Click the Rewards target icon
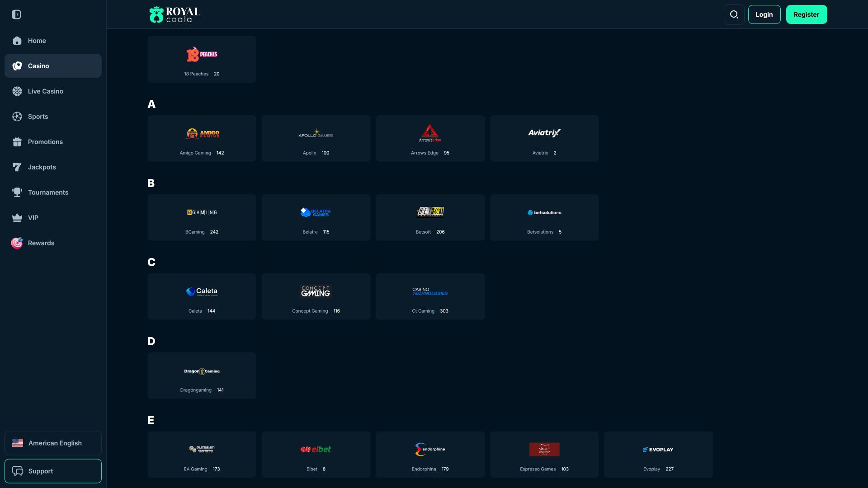The width and height of the screenshot is (868, 488). point(17,243)
